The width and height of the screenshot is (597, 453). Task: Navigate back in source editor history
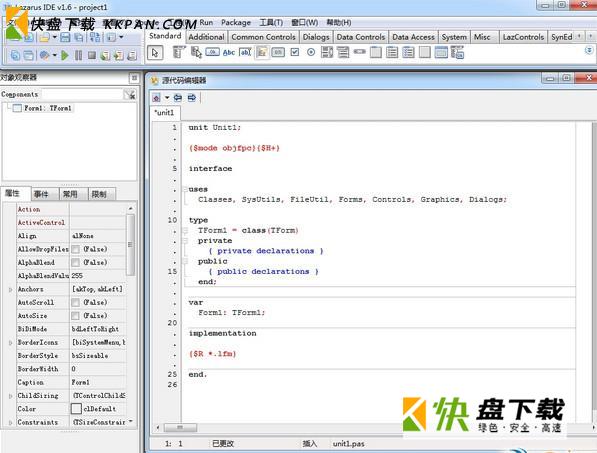[x=178, y=98]
